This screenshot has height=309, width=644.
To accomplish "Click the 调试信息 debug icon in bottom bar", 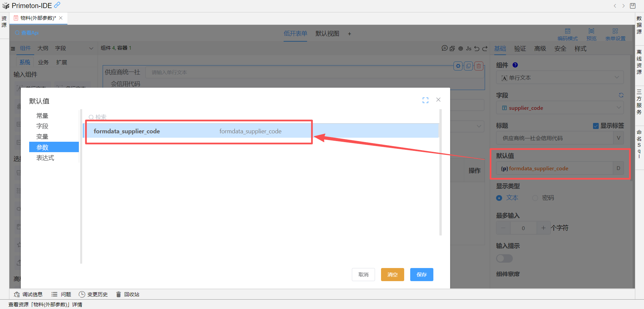I will coord(17,295).
